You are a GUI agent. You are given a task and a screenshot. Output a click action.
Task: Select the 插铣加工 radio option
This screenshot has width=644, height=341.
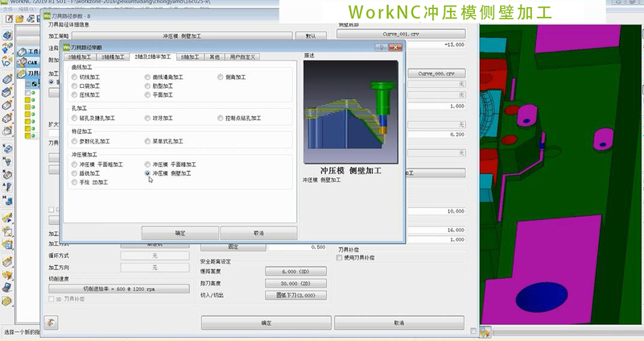coord(74,173)
